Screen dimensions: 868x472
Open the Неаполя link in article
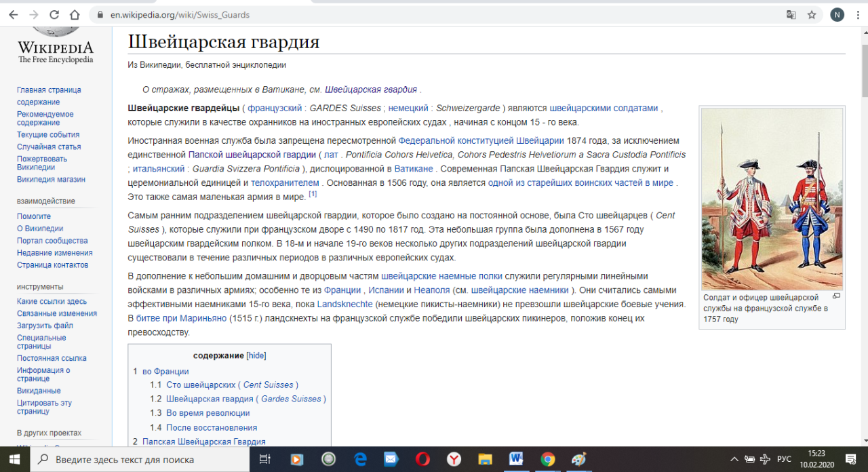tap(432, 290)
